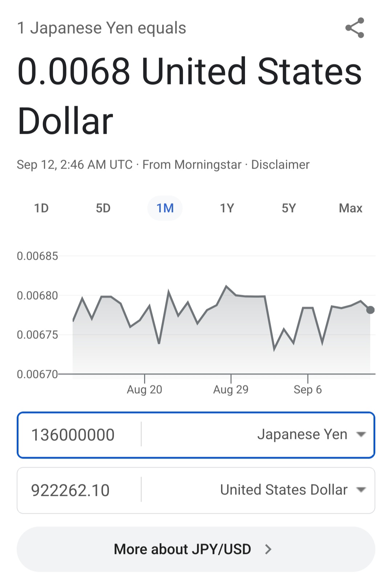The image size is (392, 588).
Task: Click the arrow beside Japanese Yen
Action: [x=361, y=435]
